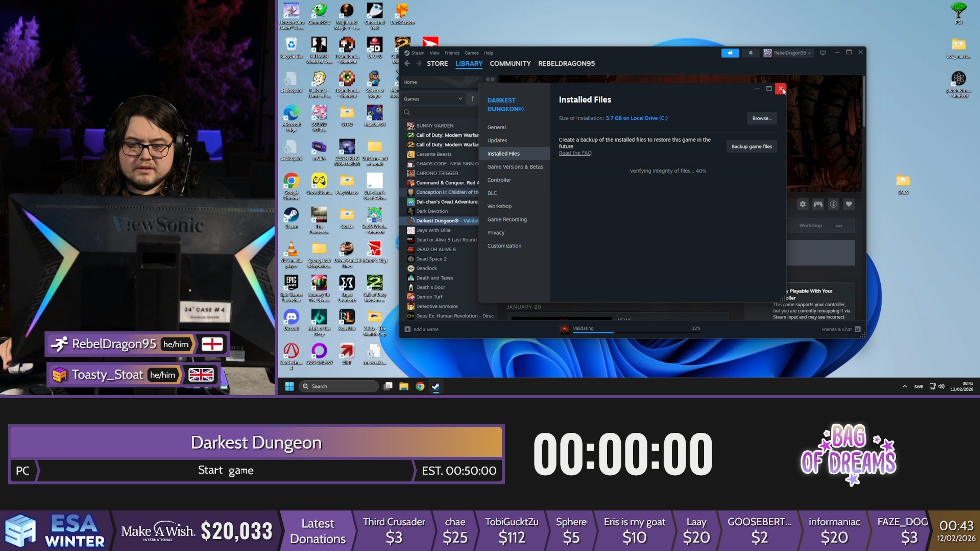
Task: Toggle sort direction arrow next to Games
Action: coord(473,99)
